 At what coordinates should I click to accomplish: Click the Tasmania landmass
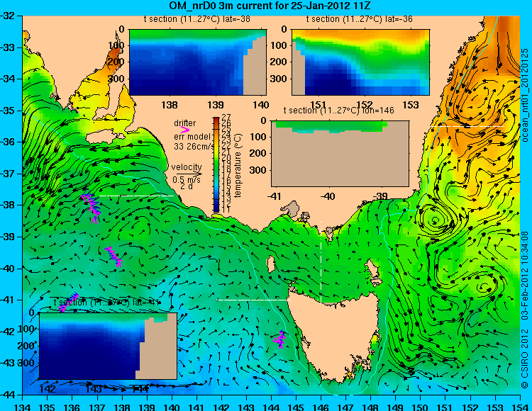click(334, 334)
